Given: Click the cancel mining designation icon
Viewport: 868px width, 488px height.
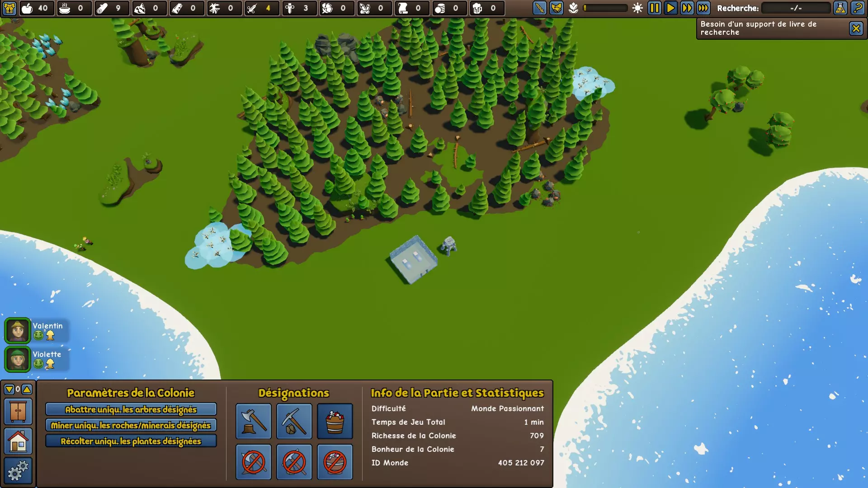Looking at the screenshot, I should pyautogui.click(x=294, y=462).
